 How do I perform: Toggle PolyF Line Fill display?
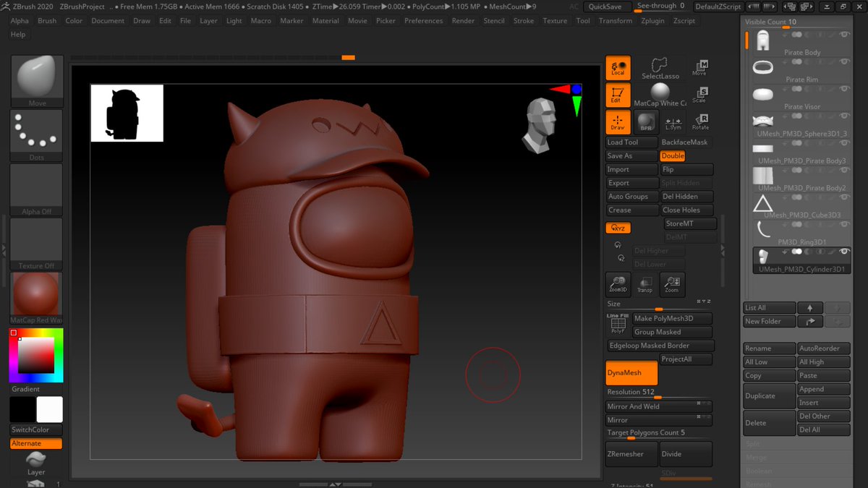pos(618,324)
